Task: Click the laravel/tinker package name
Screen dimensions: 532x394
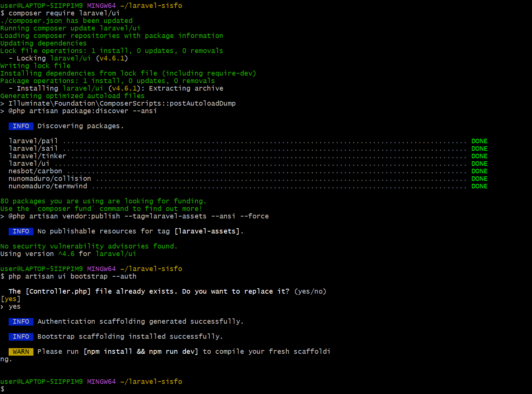Action: click(37, 156)
